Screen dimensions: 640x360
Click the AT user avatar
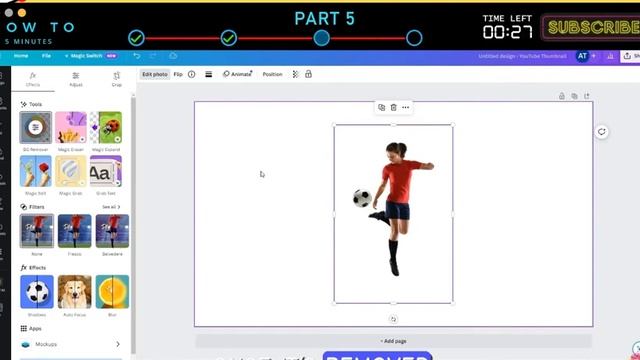[x=582, y=56]
